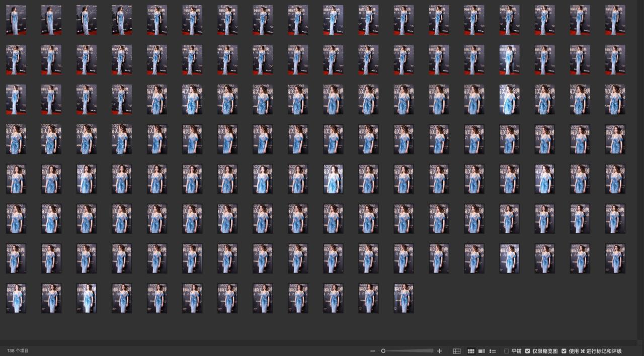The height and width of the screenshot is (356, 644).
Task: Select the last thumbnail in the sixth row
Action: click(x=615, y=218)
